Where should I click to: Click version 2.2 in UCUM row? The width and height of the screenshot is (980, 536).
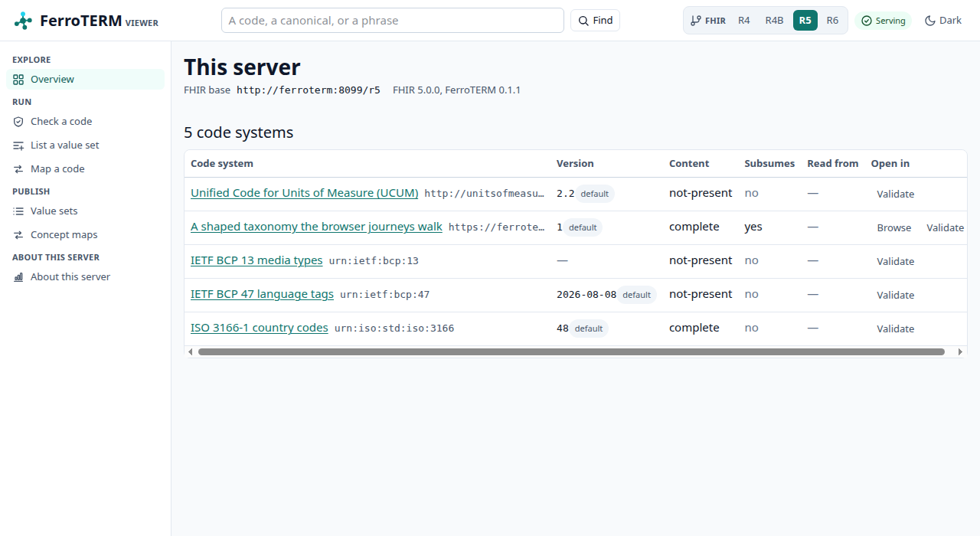click(x=566, y=194)
